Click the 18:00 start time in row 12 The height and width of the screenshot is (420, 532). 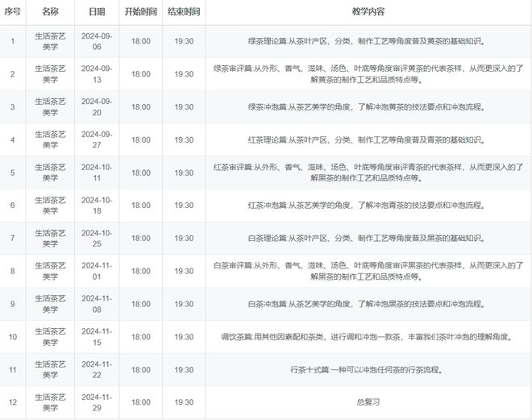click(140, 402)
